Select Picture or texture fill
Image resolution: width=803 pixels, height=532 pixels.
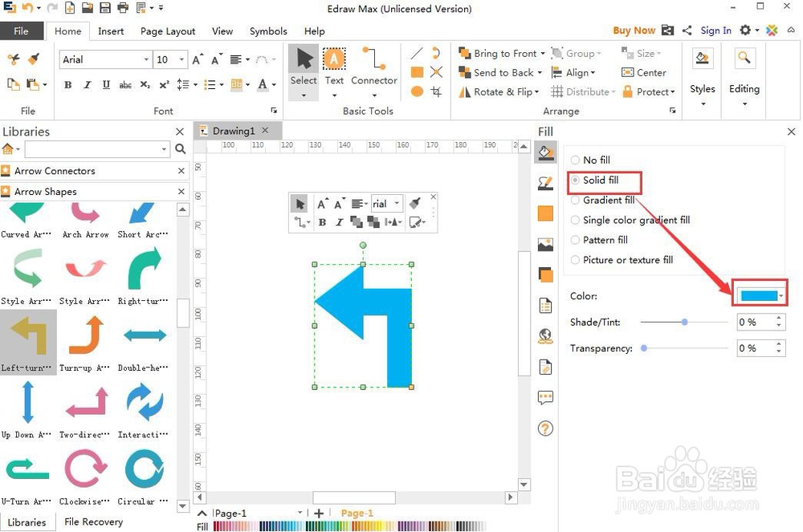coord(622,260)
